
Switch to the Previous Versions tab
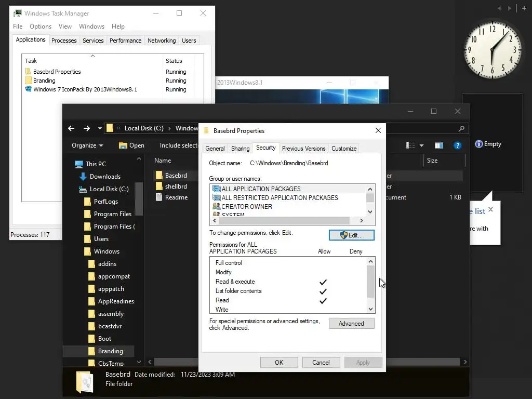(303, 149)
